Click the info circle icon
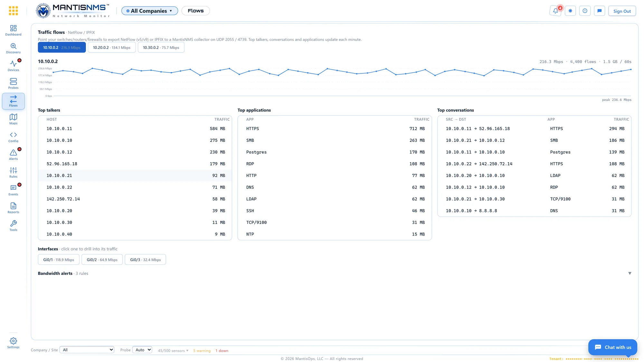Viewport: 644px width, 362px height. 585,11
